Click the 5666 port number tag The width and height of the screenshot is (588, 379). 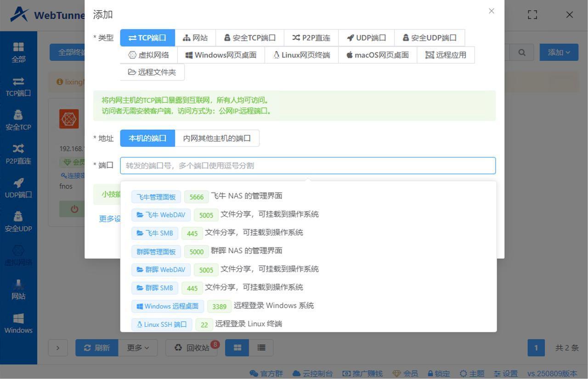[196, 197]
